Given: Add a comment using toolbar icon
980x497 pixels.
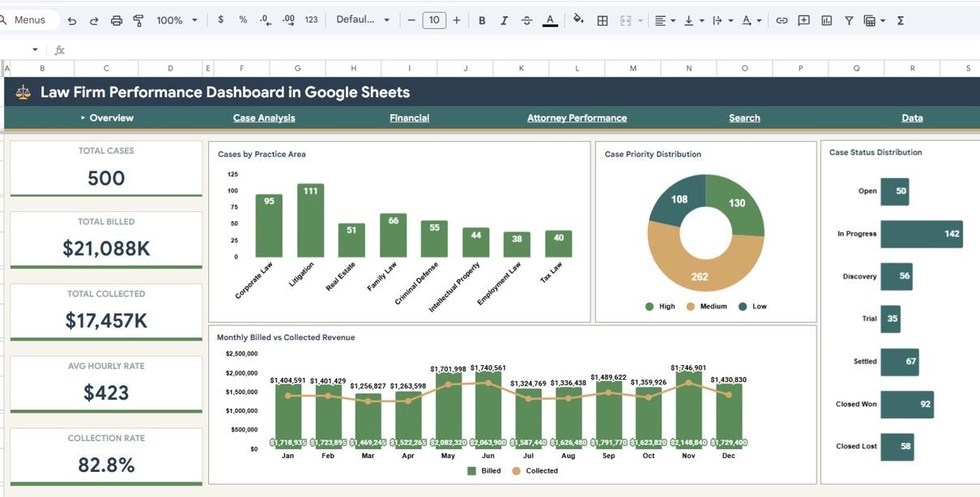Looking at the screenshot, I should pos(803,20).
